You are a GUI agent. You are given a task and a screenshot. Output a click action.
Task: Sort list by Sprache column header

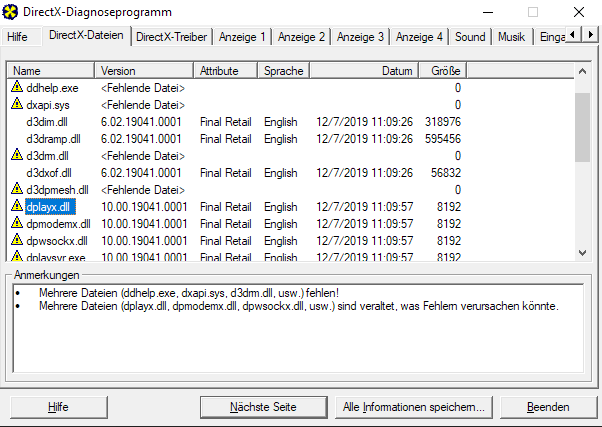point(284,71)
